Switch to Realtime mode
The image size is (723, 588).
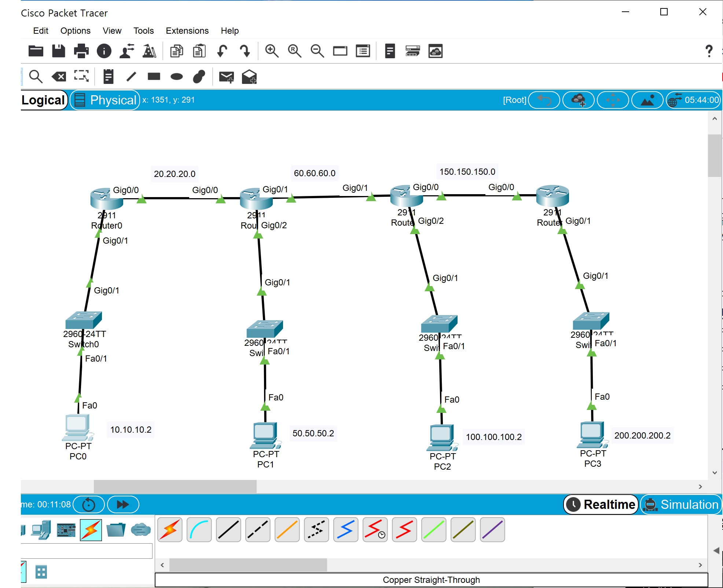click(601, 504)
